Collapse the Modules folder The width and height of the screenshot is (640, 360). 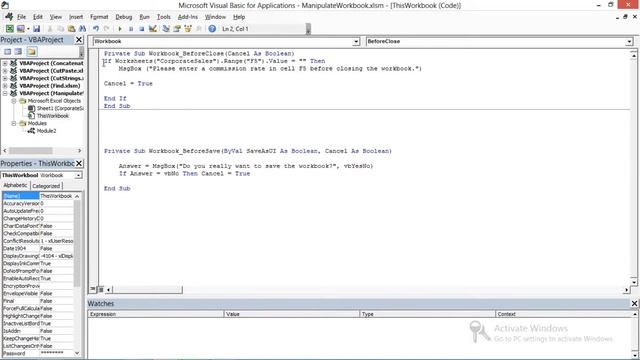13,123
